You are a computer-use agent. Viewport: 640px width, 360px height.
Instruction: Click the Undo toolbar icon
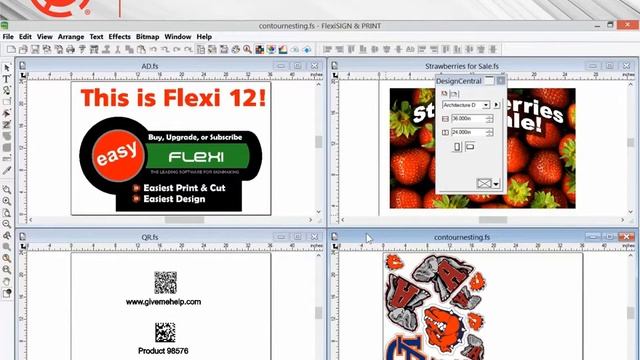click(153, 49)
